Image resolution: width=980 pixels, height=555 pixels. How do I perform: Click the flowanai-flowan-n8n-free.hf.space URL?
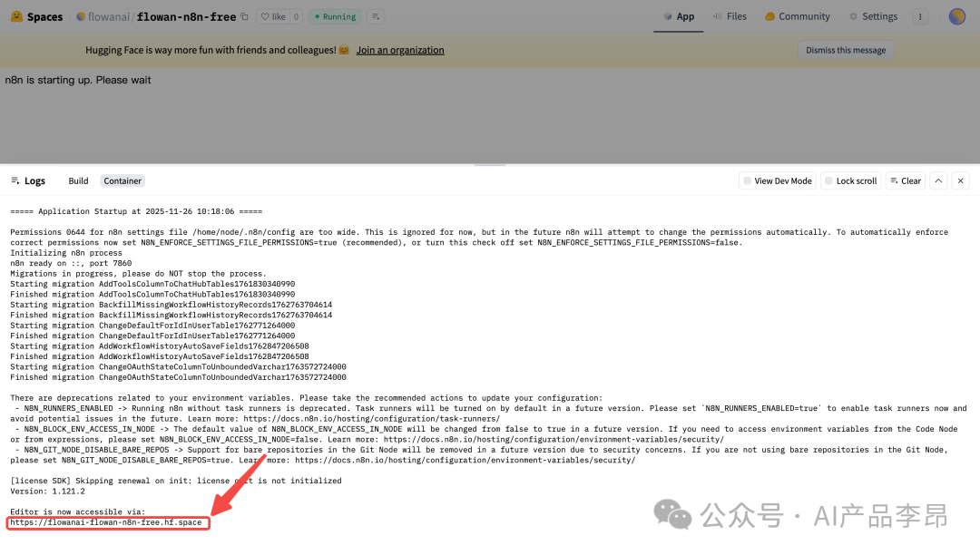(x=105, y=522)
